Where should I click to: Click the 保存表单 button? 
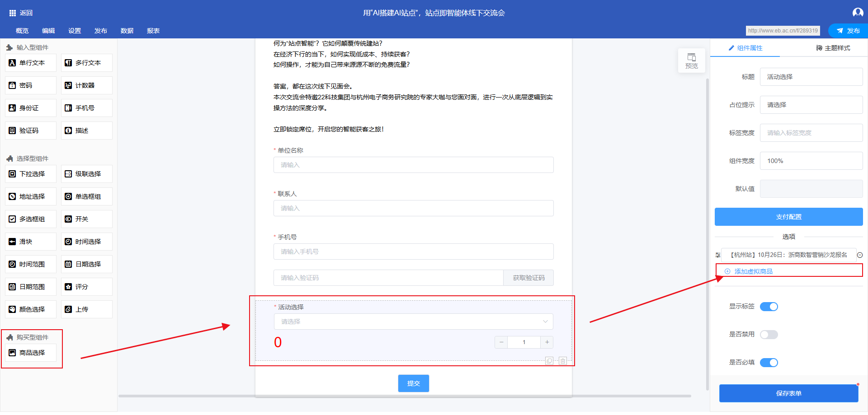(788, 393)
